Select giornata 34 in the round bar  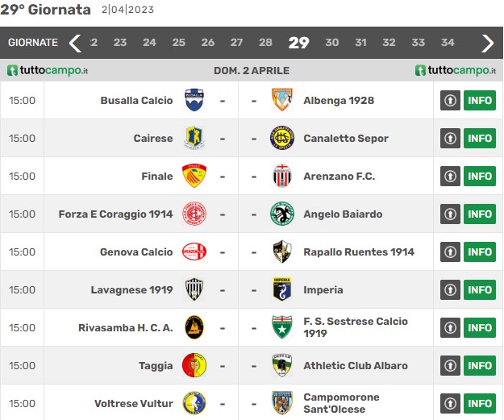point(448,43)
